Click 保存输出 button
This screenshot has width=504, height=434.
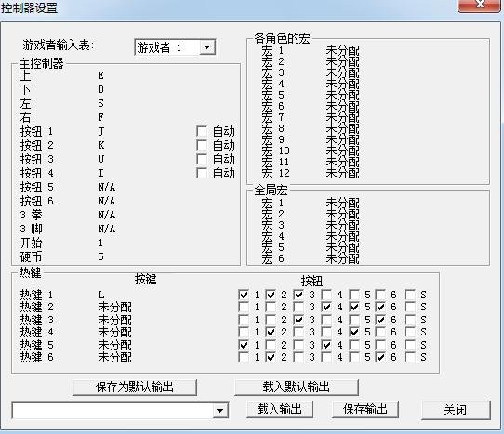[365, 410]
